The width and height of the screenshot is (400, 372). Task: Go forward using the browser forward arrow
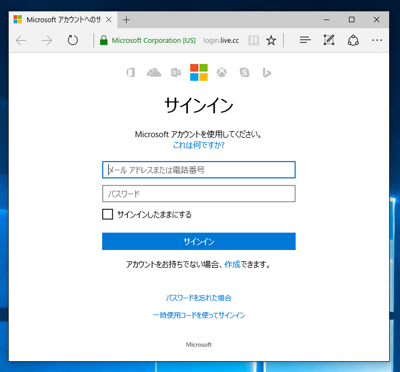pos(47,41)
